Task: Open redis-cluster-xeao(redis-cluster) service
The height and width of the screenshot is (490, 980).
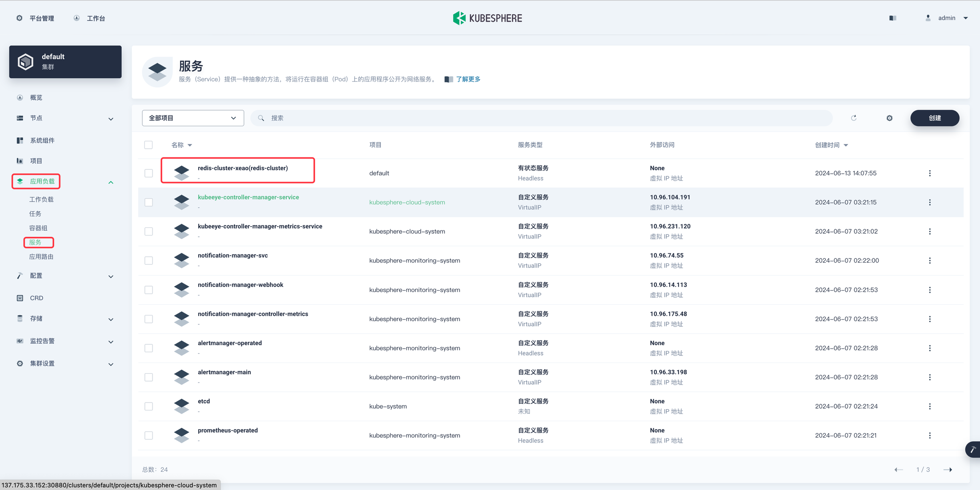Action: click(x=243, y=168)
